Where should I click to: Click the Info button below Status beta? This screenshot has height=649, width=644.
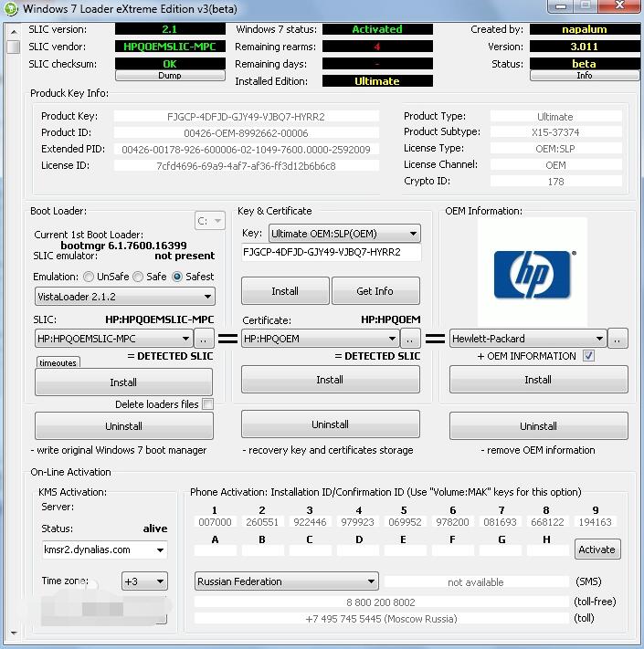584,77
